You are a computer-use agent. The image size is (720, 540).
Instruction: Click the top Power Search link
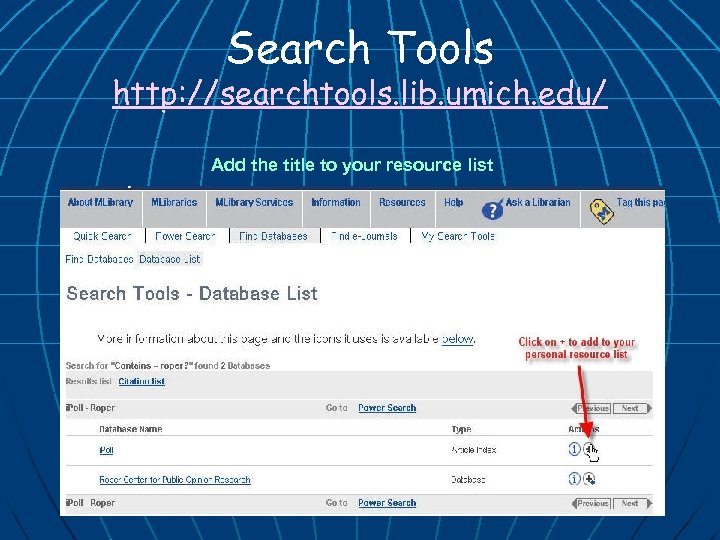point(387,408)
